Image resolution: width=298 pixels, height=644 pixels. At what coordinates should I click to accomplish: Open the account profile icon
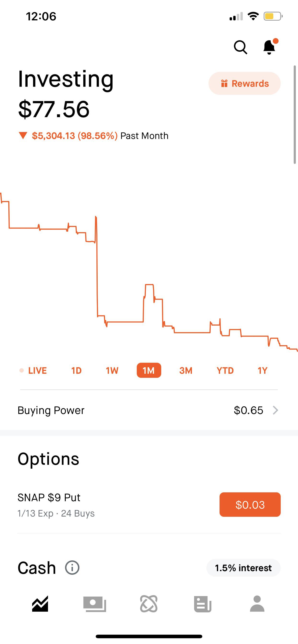[257, 604]
